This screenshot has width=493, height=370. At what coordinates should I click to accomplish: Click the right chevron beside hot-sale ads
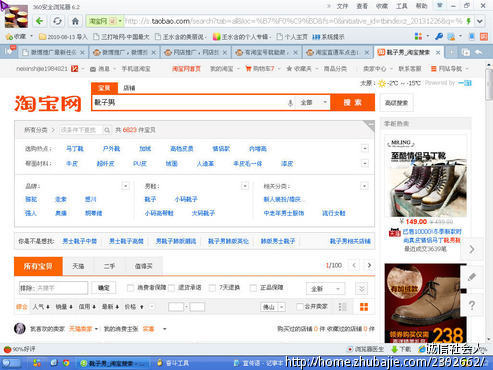coord(472,249)
